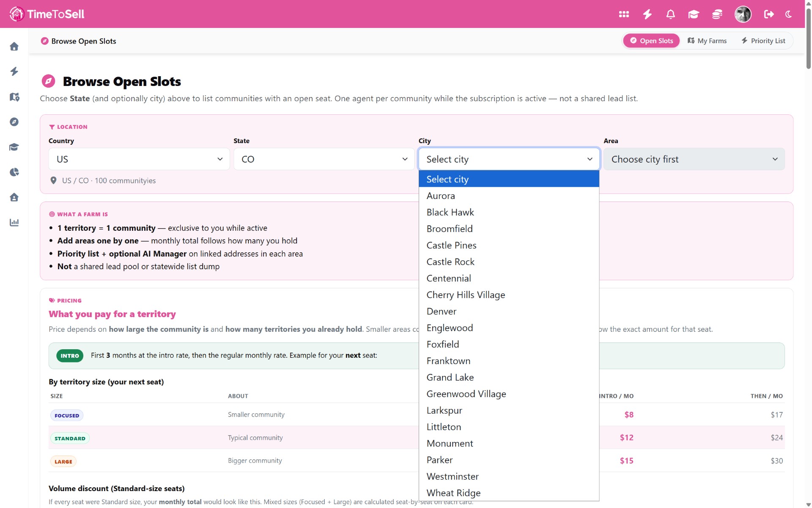Choose Cherry Hills Village as the city
Viewport: 812px width, 508px height.
[x=509, y=295]
